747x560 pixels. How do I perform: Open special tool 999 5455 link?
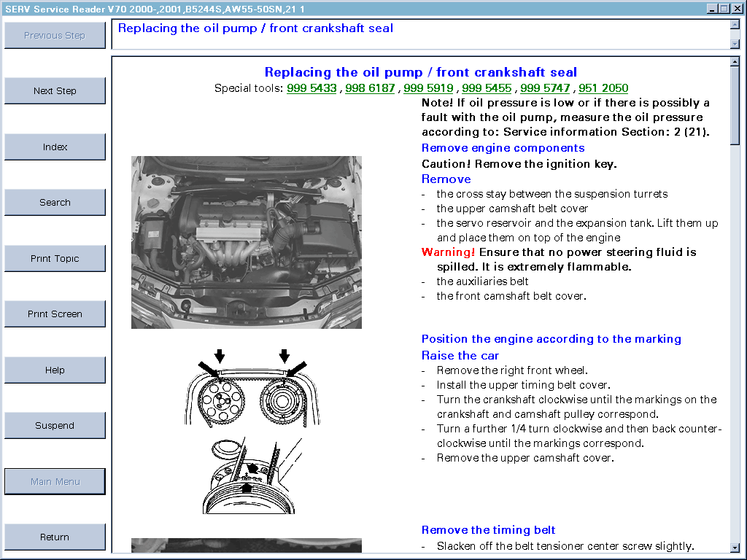click(487, 88)
